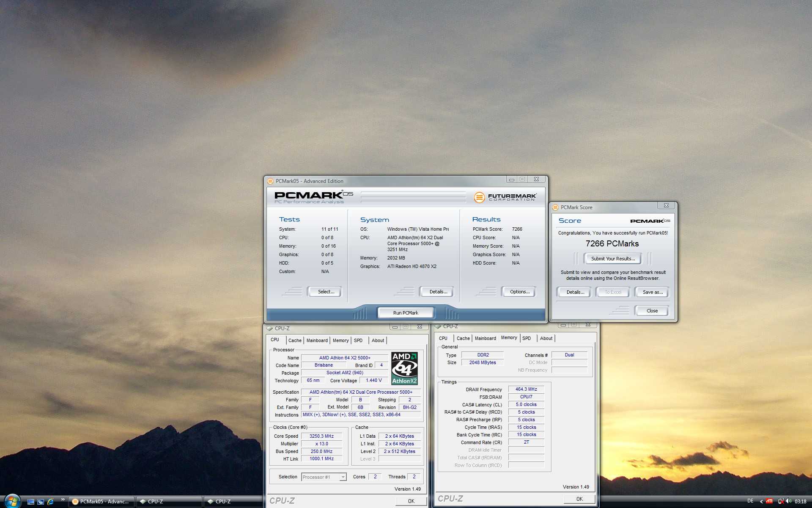This screenshot has width=812, height=508.
Task: Open Processor #1 selection dropdown
Action: pos(324,477)
